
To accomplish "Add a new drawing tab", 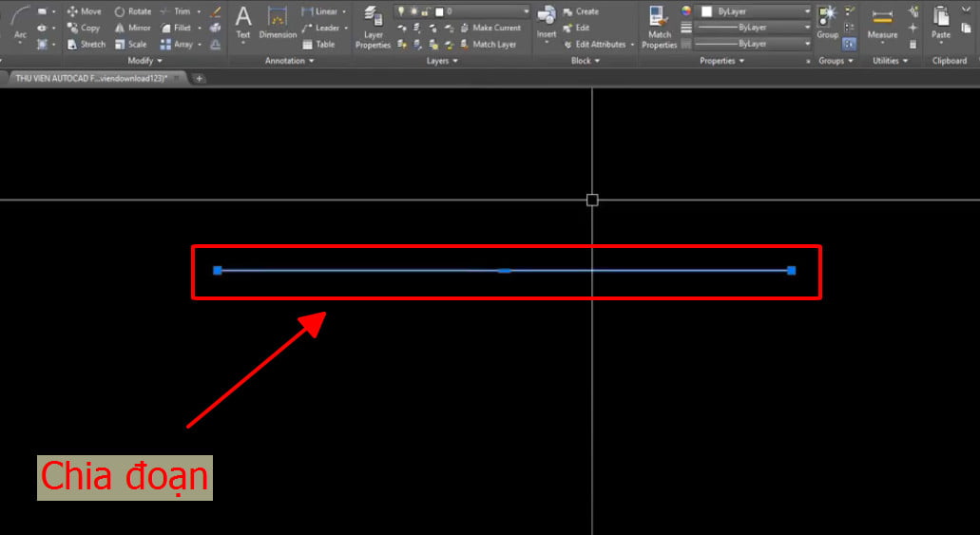I will 199,78.
